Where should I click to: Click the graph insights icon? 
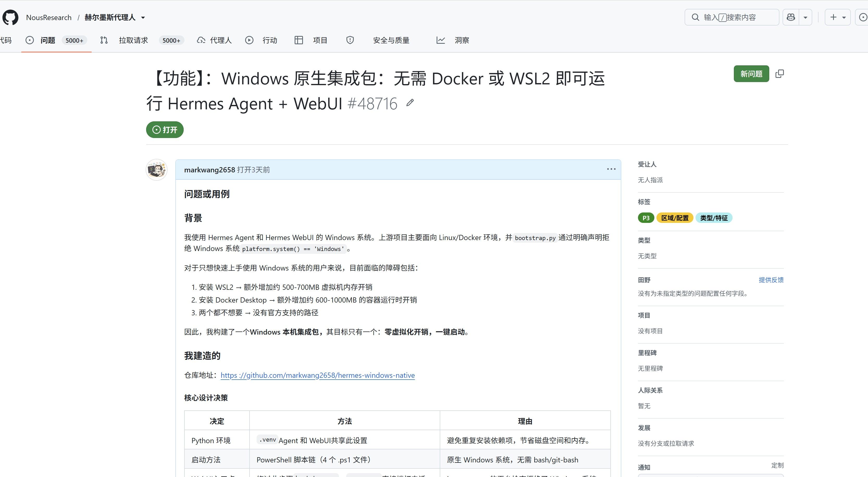tap(441, 40)
